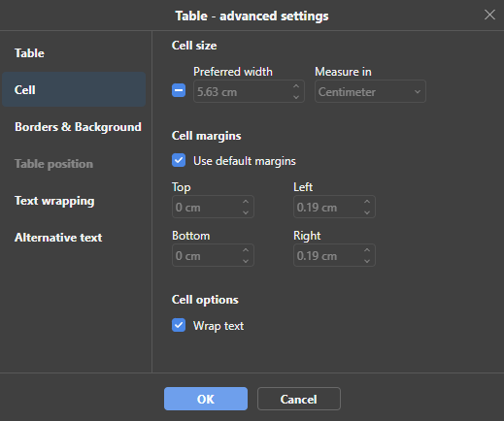Screen dimensions: 504x421
Task: Confirm settings with the OK button
Action: (206, 399)
